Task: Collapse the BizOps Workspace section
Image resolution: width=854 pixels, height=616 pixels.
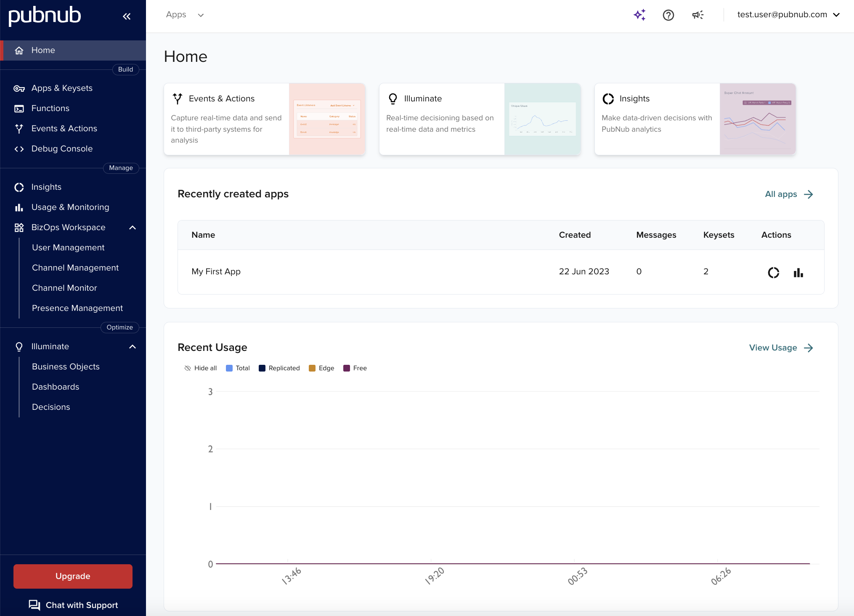Action: point(133,227)
